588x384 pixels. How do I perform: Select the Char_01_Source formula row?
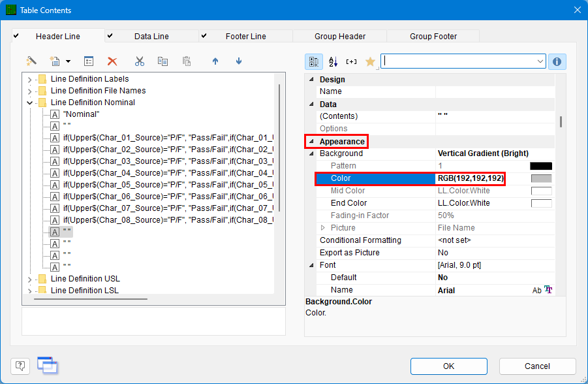pos(168,138)
